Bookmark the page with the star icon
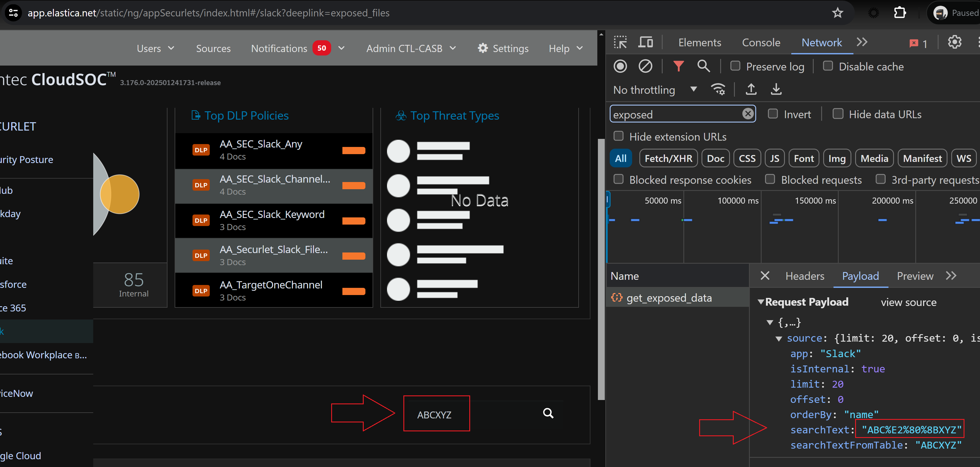 (837, 13)
